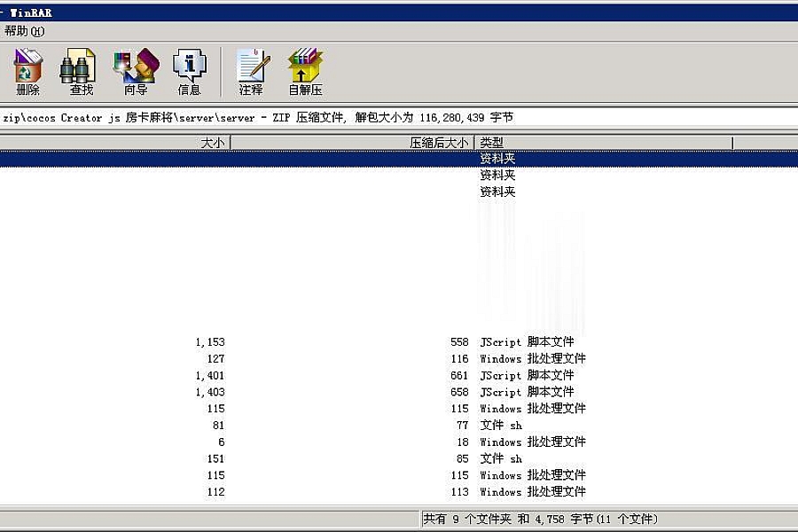
Task: Select the row with size 1,153
Action: coord(399,342)
